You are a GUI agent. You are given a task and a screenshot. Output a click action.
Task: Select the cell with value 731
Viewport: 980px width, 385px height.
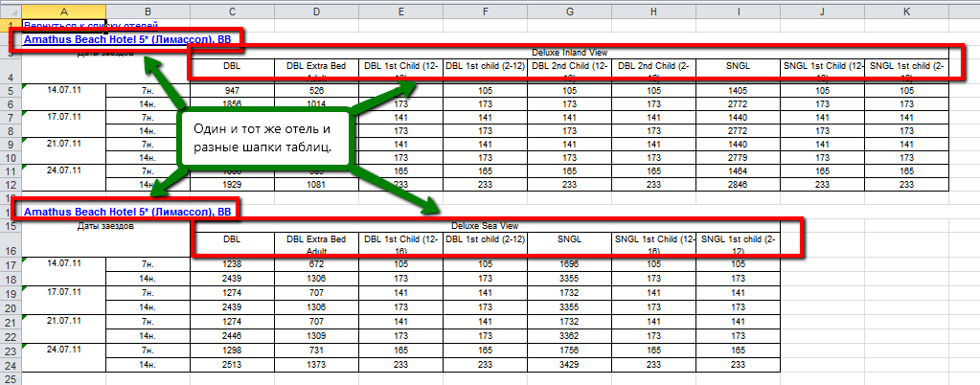[316, 351]
